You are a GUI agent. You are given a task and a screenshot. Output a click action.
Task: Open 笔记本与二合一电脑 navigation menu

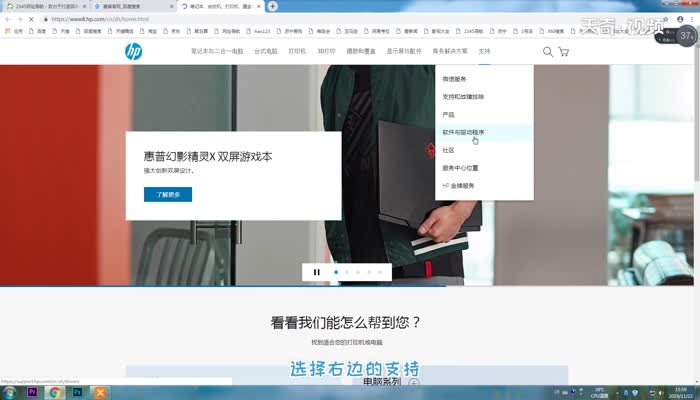217,51
